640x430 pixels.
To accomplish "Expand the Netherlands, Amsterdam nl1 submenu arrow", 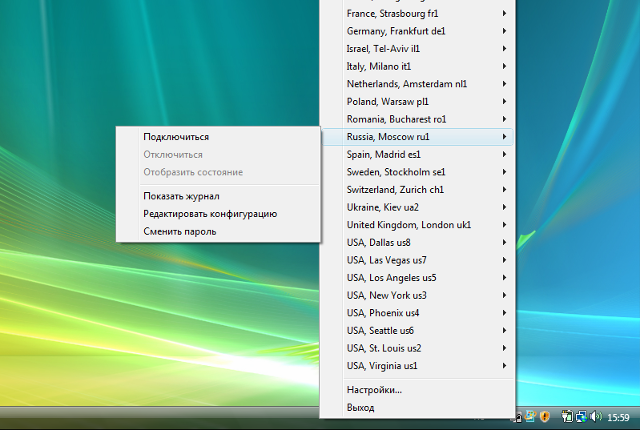I will [504, 84].
